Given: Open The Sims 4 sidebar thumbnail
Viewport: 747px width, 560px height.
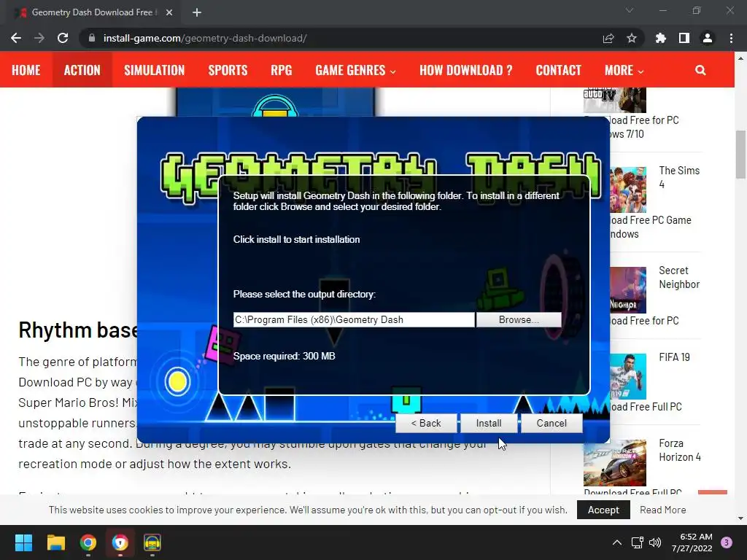Looking at the screenshot, I should click(x=628, y=190).
